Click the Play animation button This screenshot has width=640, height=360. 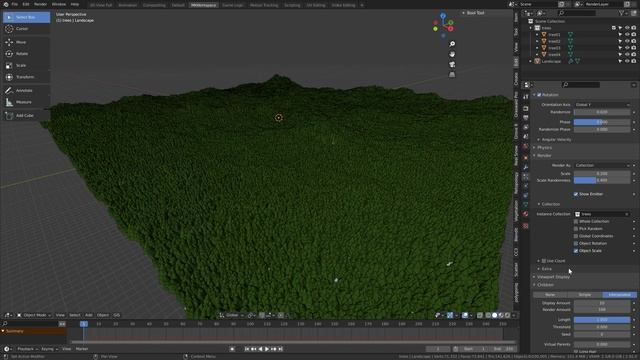(267, 349)
